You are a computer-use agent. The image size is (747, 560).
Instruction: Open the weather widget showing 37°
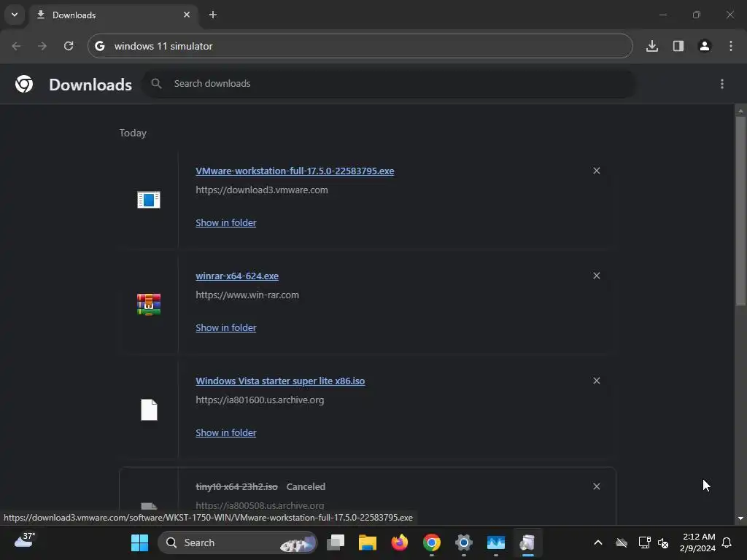coord(24,540)
